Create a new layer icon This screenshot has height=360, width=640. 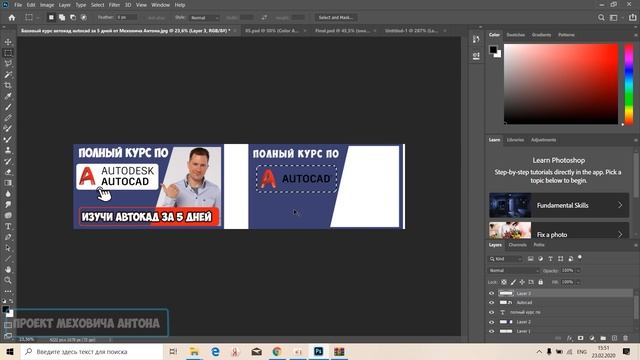point(614,338)
